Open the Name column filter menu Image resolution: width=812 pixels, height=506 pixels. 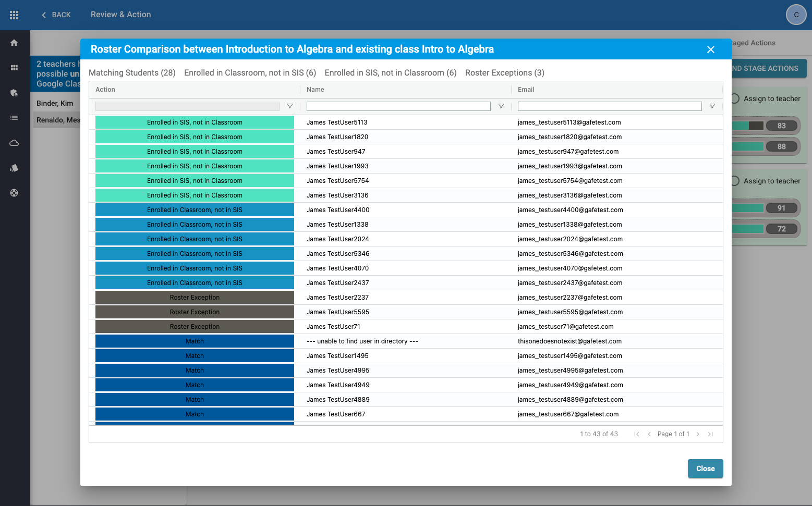[501, 106]
